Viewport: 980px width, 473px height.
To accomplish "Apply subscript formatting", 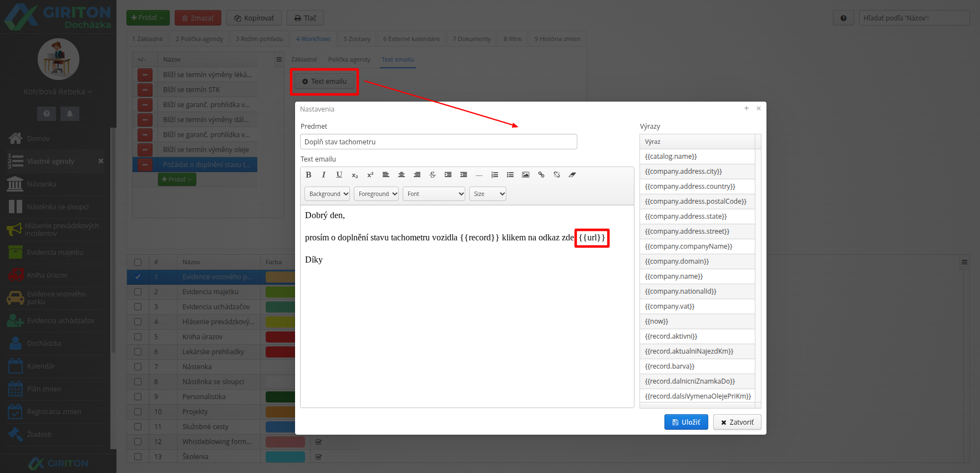I will click(355, 175).
